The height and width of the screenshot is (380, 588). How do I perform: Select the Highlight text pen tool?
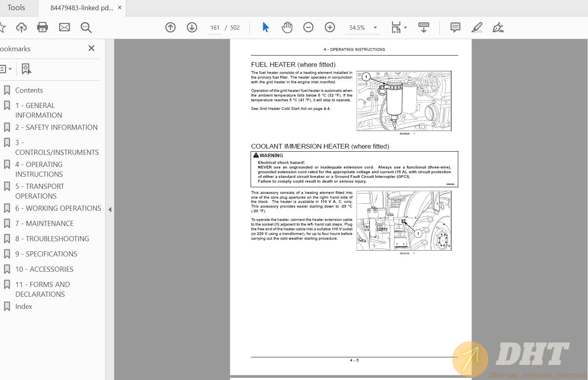coord(477,27)
